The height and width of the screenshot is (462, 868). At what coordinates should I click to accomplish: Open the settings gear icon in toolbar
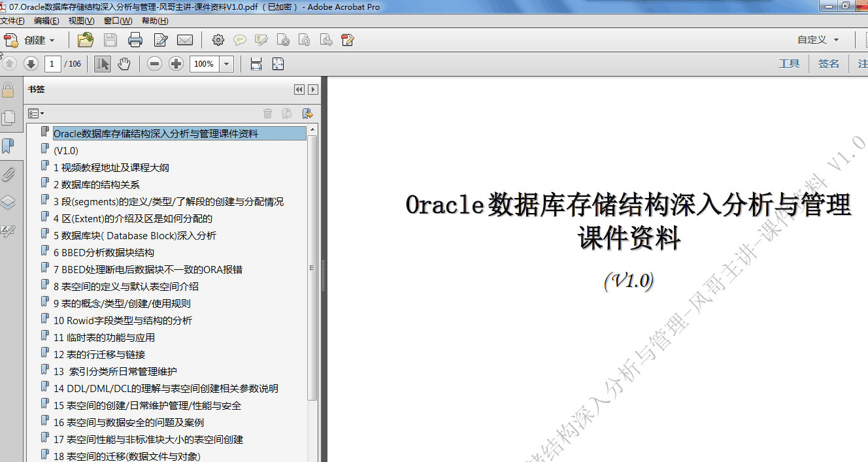(218, 40)
